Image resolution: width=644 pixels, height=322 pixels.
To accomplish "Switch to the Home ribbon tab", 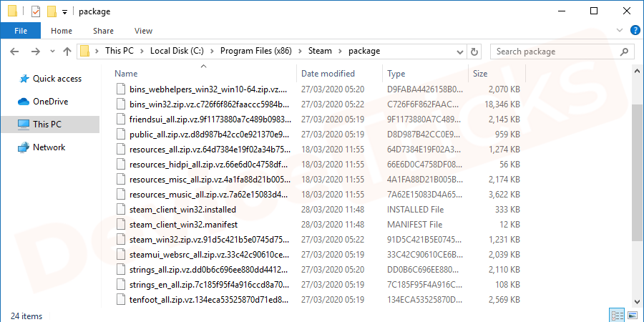I will coord(62,31).
